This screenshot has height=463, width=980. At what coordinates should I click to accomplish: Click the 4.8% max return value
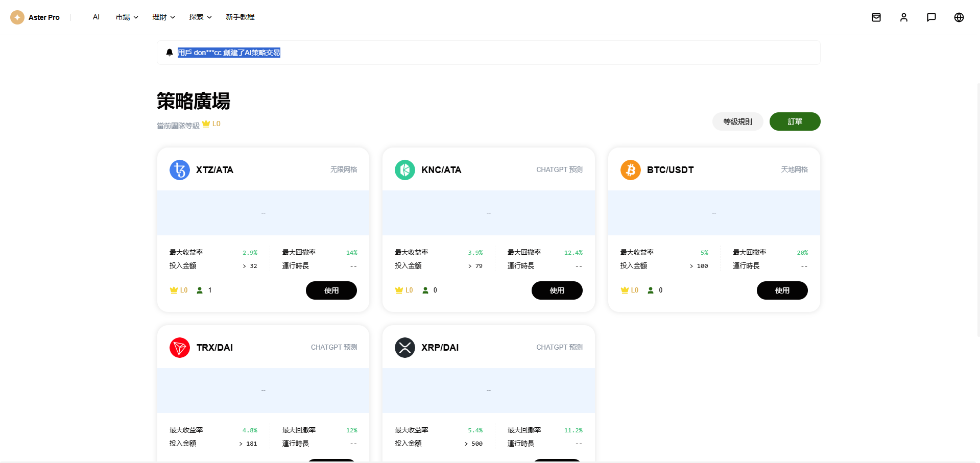click(x=250, y=430)
